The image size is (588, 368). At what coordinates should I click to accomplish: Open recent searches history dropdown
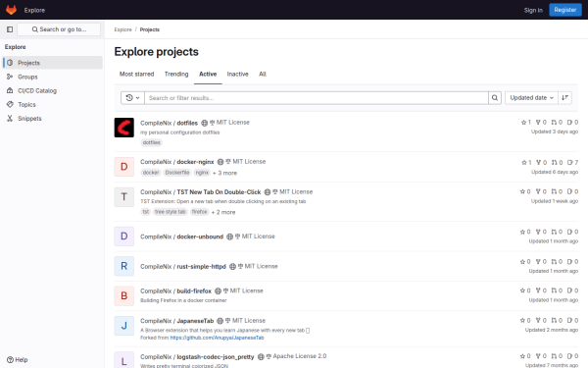[132, 98]
